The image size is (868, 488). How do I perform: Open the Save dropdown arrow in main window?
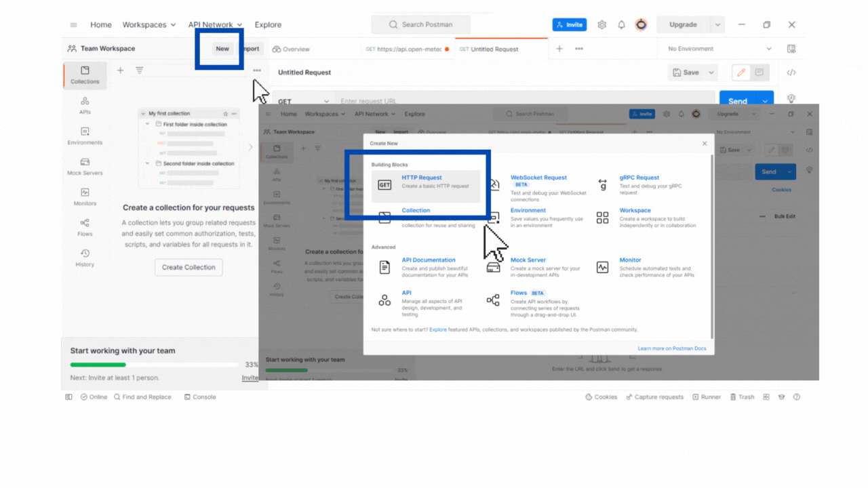coord(711,73)
